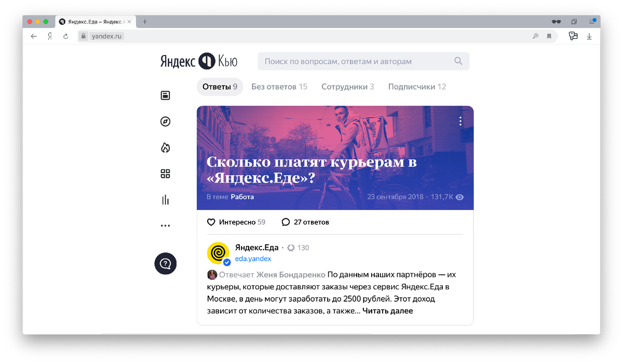The height and width of the screenshot is (364, 623).
Task: Click Женя Бондаренко's small avatar
Action: point(212,275)
